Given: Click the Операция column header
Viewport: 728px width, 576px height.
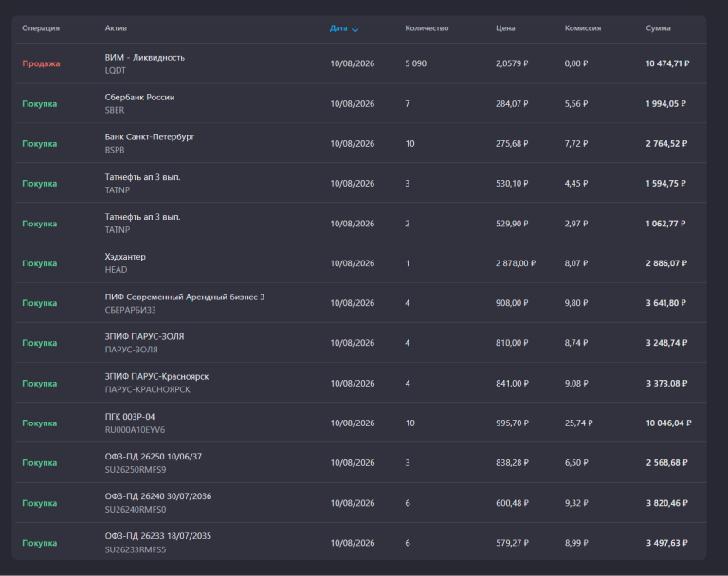Looking at the screenshot, I should pos(41,28).
